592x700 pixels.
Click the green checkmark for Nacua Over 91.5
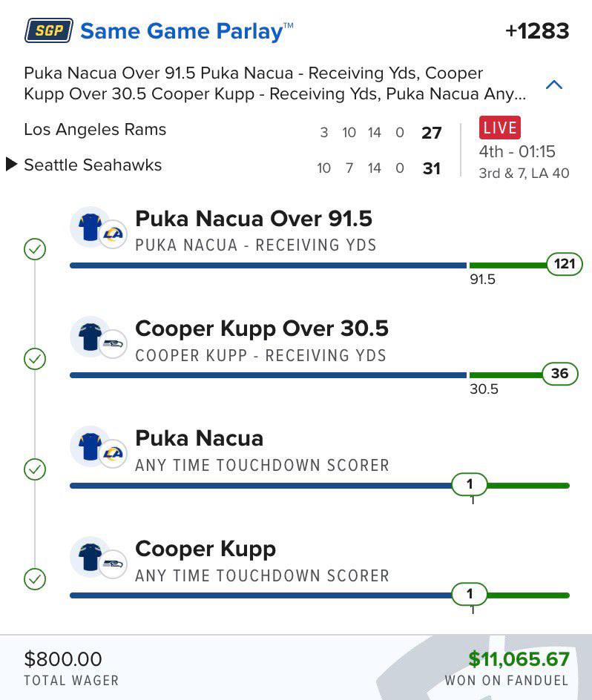[35, 249]
